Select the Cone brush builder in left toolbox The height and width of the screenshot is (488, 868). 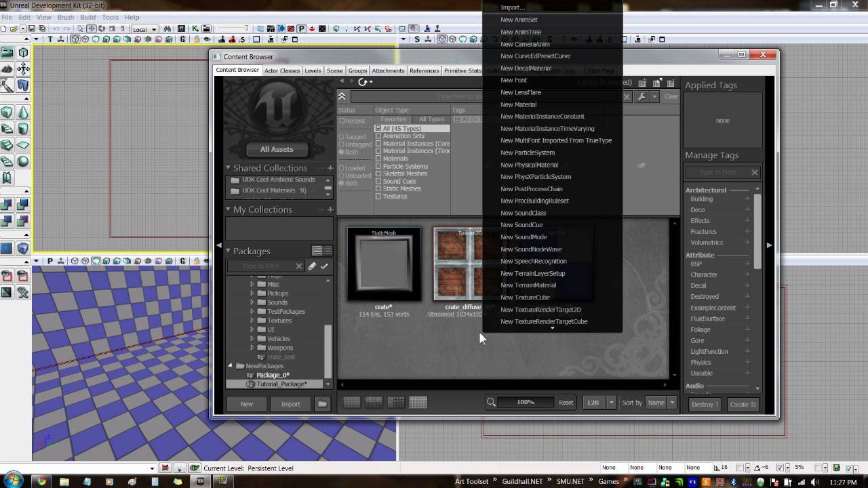pos(23,112)
